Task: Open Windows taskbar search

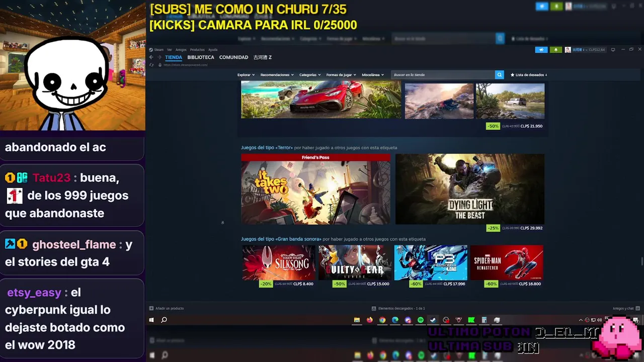Action: point(164,320)
